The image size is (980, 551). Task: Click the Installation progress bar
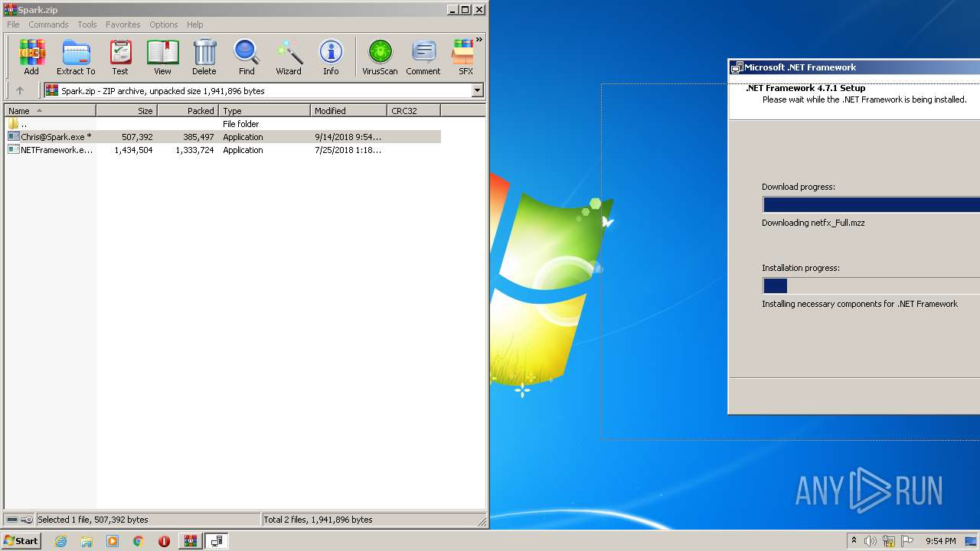pyautogui.click(x=871, y=285)
